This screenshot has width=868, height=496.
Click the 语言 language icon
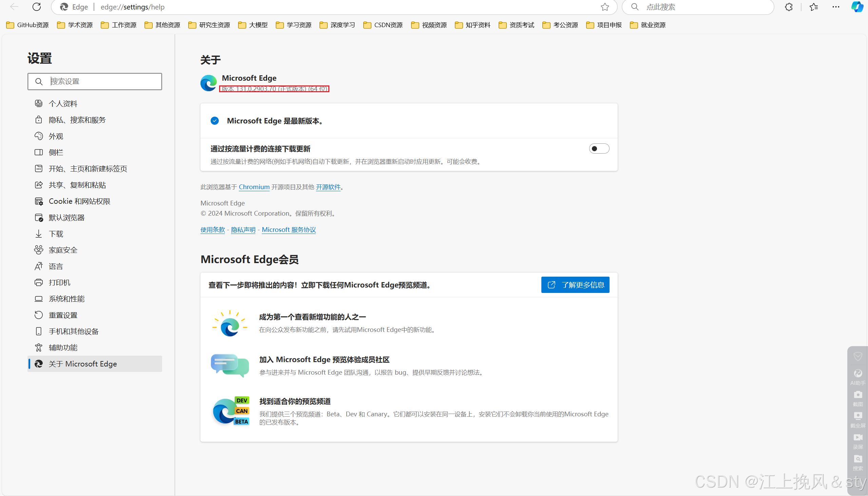click(39, 266)
